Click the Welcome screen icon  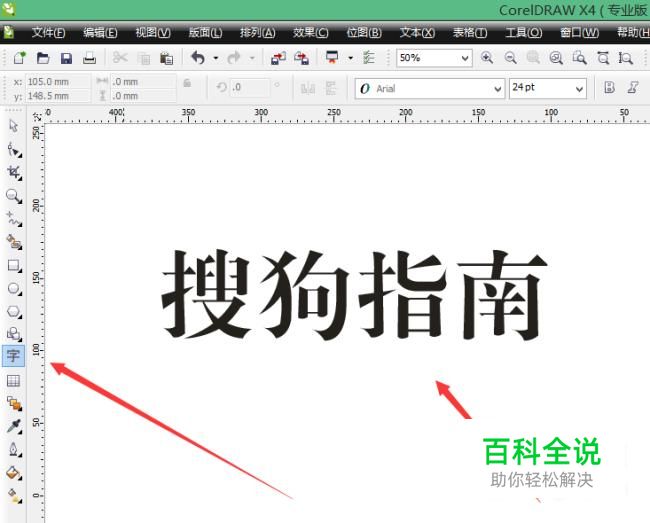coord(369,58)
